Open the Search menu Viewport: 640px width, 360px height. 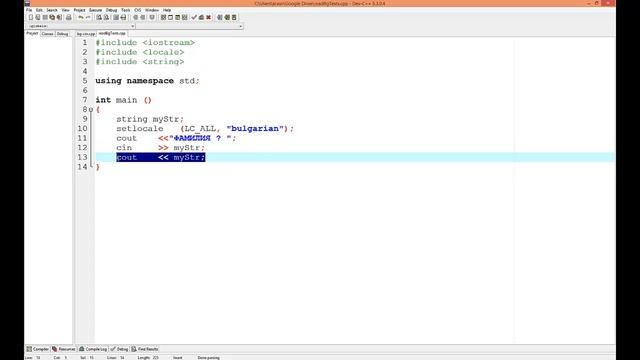(x=52, y=10)
